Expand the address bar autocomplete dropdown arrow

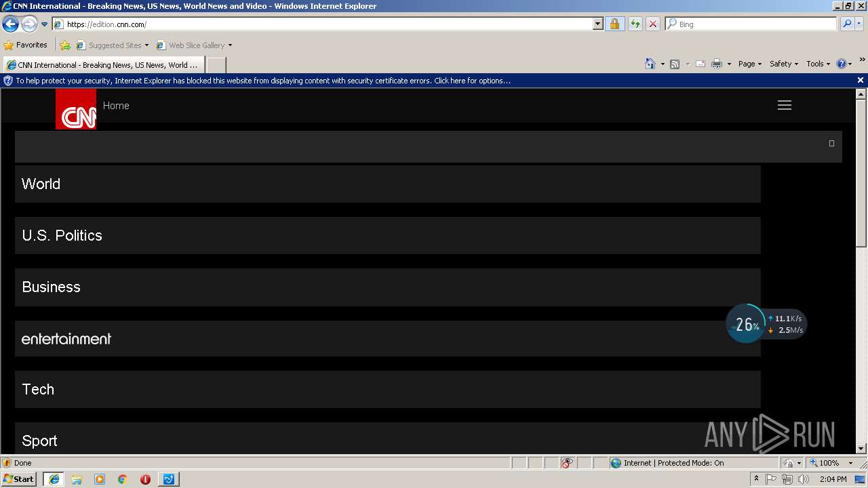tap(597, 24)
